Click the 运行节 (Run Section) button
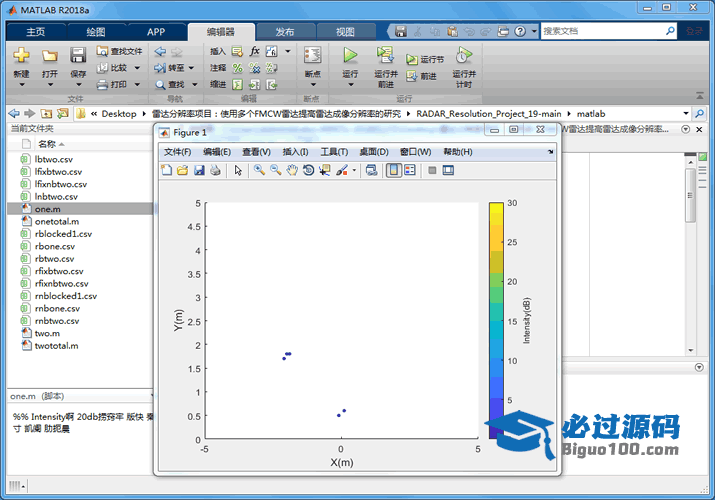Image resolution: width=715 pixels, height=500 pixels. (425, 59)
